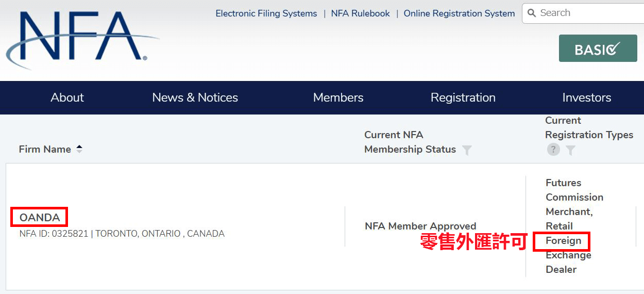
Task: Sort by Firm Name arrows
Action: click(79, 149)
